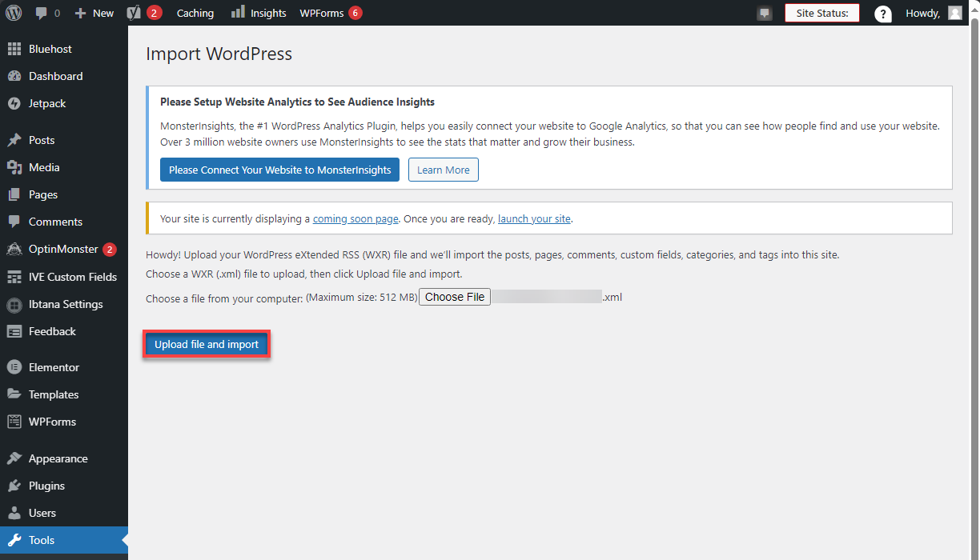Click Choose File to pick a WXR file
Viewport: 980px width, 560px height.
[454, 296]
